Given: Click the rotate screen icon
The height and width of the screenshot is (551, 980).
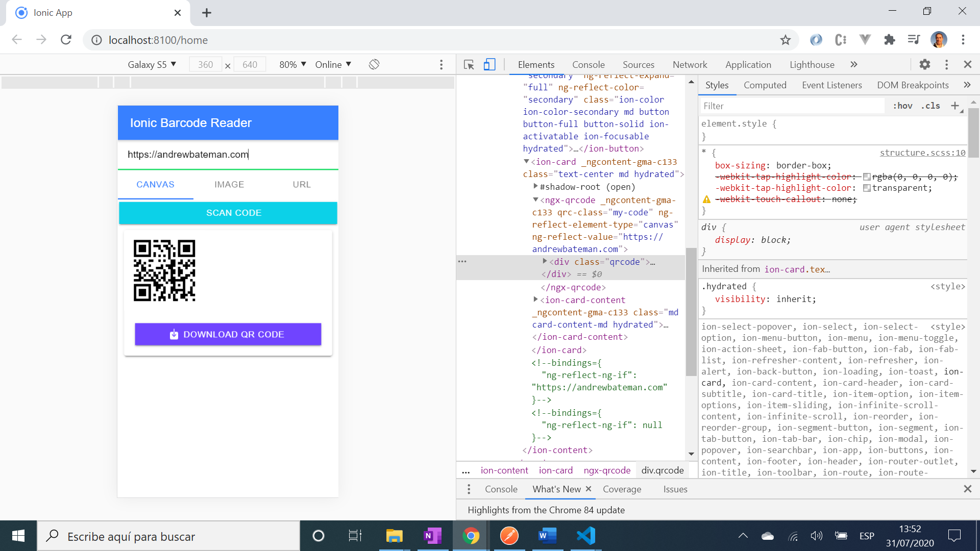Looking at the screenshot, I should [x=374, y=65].
